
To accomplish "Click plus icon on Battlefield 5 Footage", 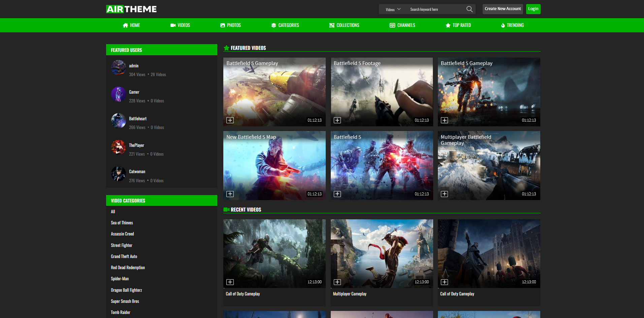I will pyautogui.click(x=337, y=120).
